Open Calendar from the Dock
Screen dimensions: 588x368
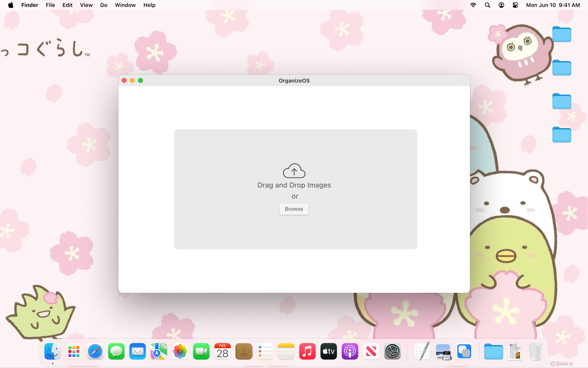click(222, 352)
